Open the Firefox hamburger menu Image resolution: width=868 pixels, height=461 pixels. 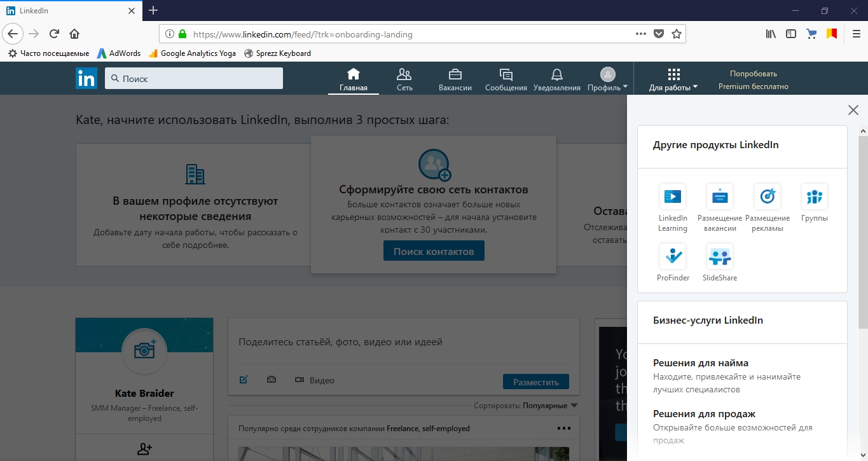coord(856,34)
